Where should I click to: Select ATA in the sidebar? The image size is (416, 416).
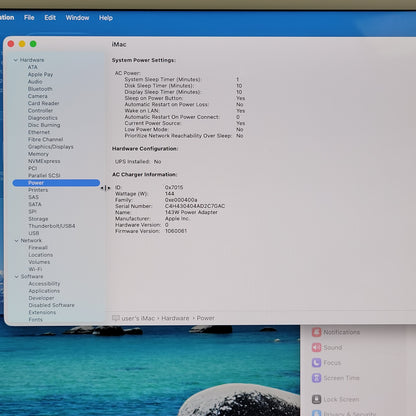point(33,67)
